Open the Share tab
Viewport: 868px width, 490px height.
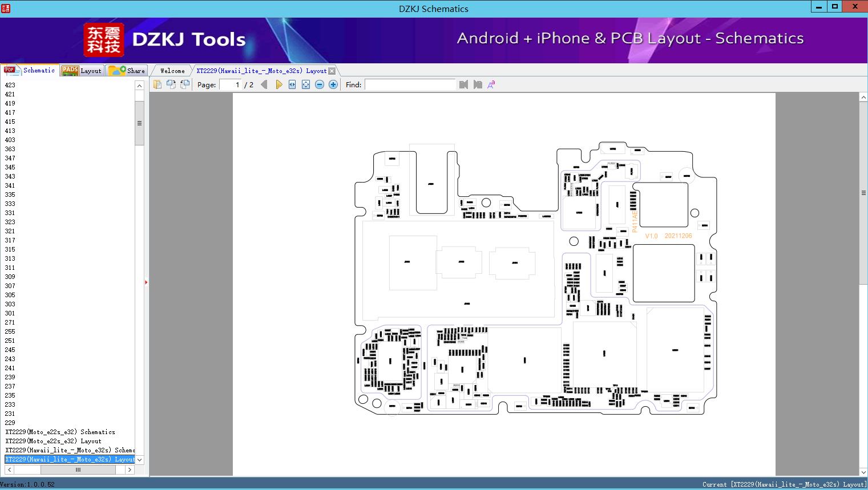point(127,71)
